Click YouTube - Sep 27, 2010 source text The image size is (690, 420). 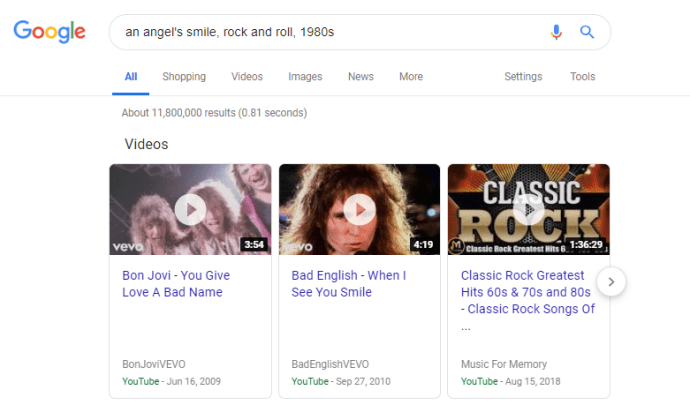point(341,381)
